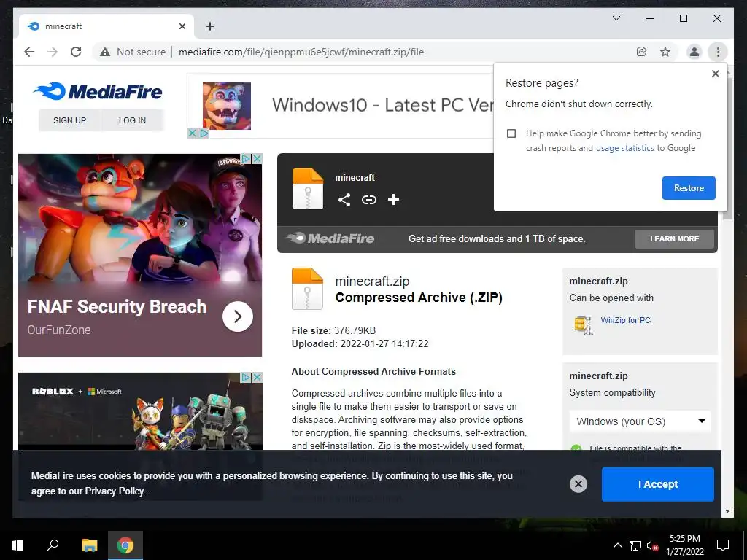Image resolution: width=747 pixels, height=560 pixels.
Task: Open File Explorer from the taskbar
Action: pos(89,545)
